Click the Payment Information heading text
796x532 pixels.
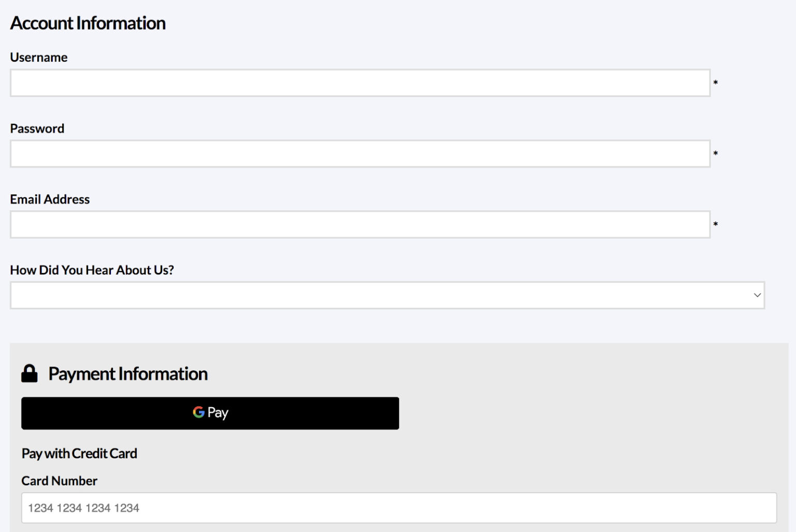tap(128, 374)
